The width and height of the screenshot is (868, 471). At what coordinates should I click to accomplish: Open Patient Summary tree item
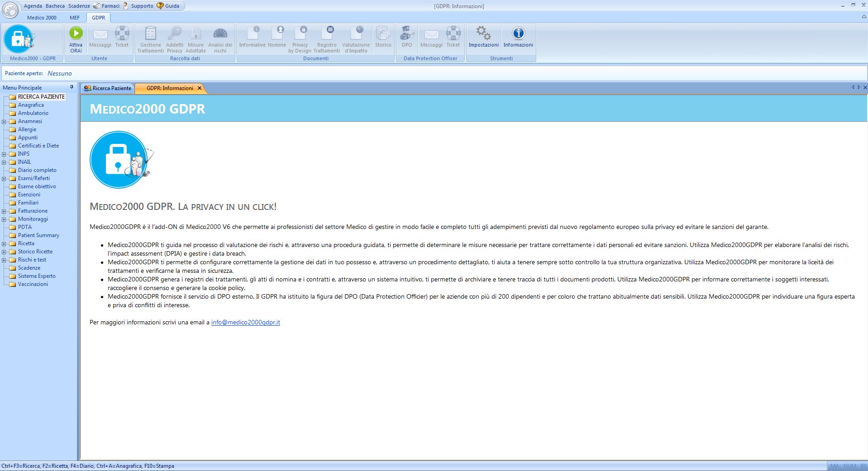[38, 235]
